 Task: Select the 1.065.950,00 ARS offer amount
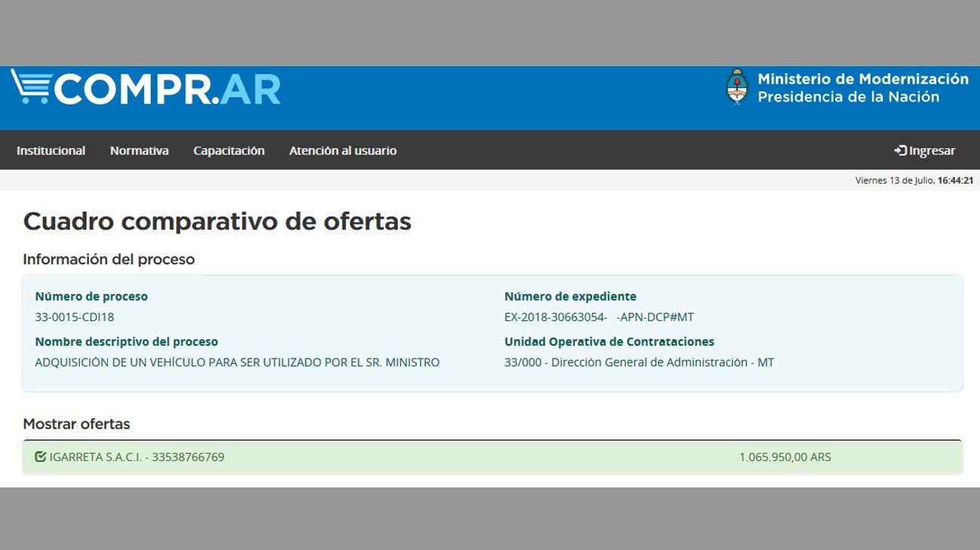[785, 457]
